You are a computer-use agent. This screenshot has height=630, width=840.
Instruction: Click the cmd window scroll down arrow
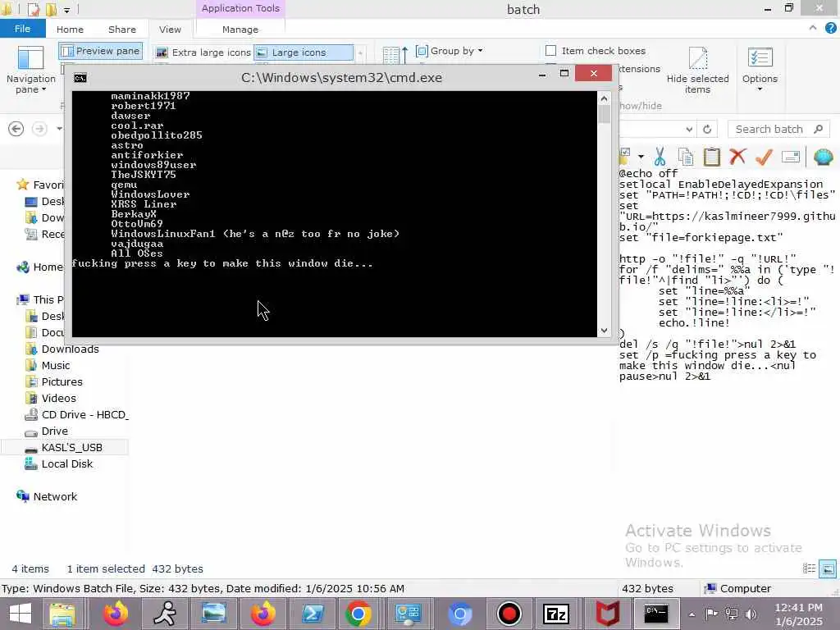click(605, 331)
